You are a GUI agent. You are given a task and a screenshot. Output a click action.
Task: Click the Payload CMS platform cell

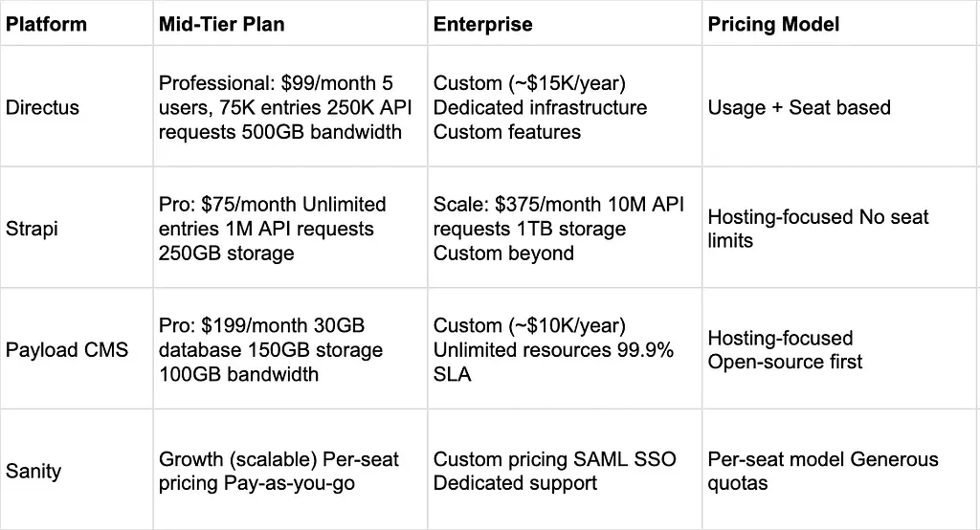pos(67,350)
